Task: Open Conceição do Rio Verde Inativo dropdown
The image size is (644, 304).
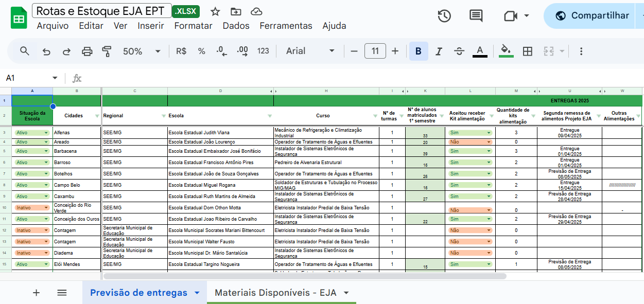Action: 32,208
